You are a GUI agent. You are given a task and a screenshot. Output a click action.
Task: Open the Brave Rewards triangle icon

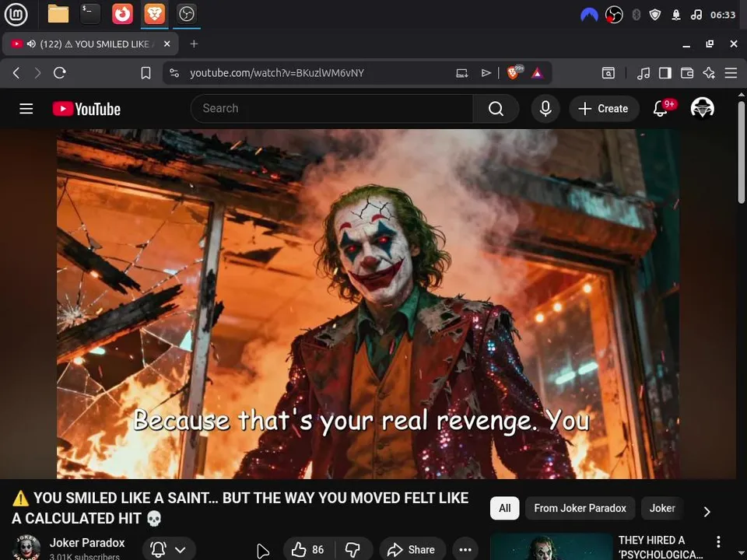pyautogui.click(x=538, y=73)
